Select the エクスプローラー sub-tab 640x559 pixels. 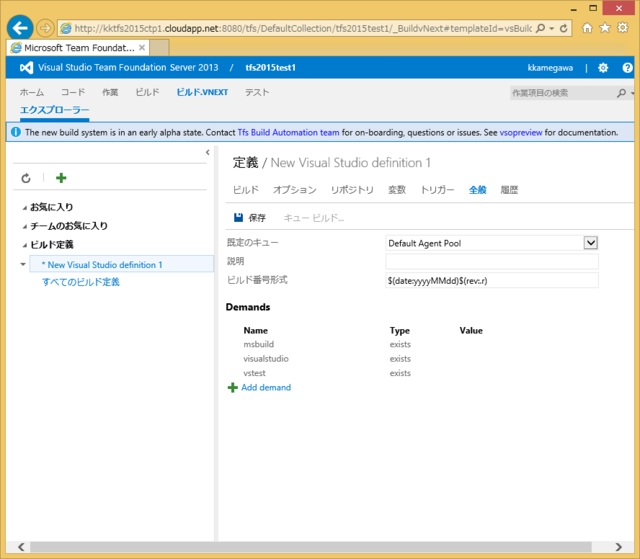(x=55, y=110)
